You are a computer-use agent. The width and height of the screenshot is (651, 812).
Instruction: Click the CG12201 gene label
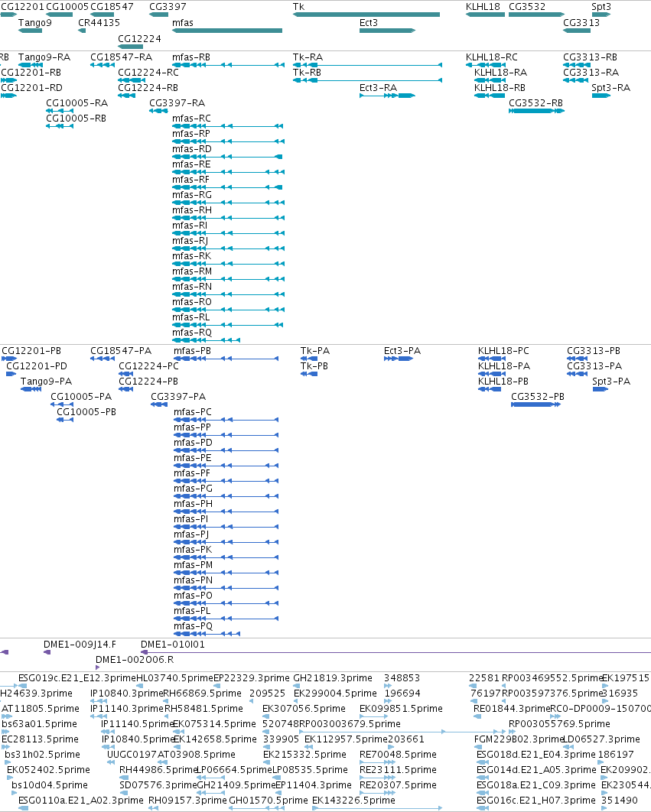(22, 7)
